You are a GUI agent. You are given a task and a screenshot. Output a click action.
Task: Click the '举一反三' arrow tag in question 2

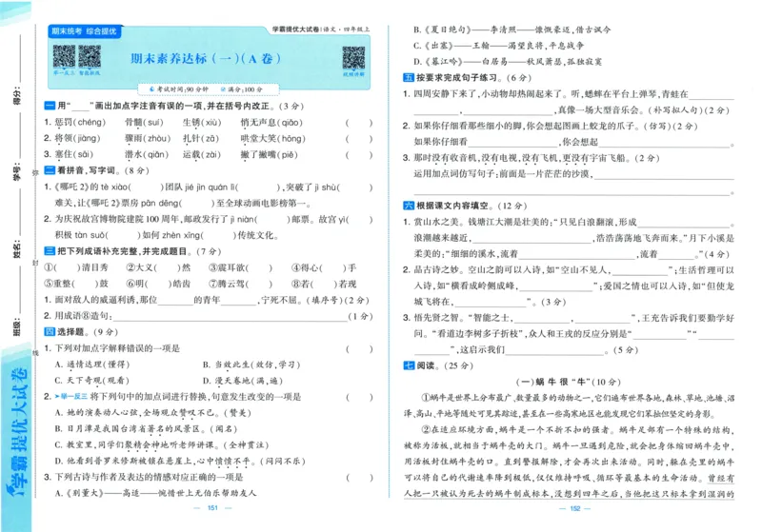[70, 397]
